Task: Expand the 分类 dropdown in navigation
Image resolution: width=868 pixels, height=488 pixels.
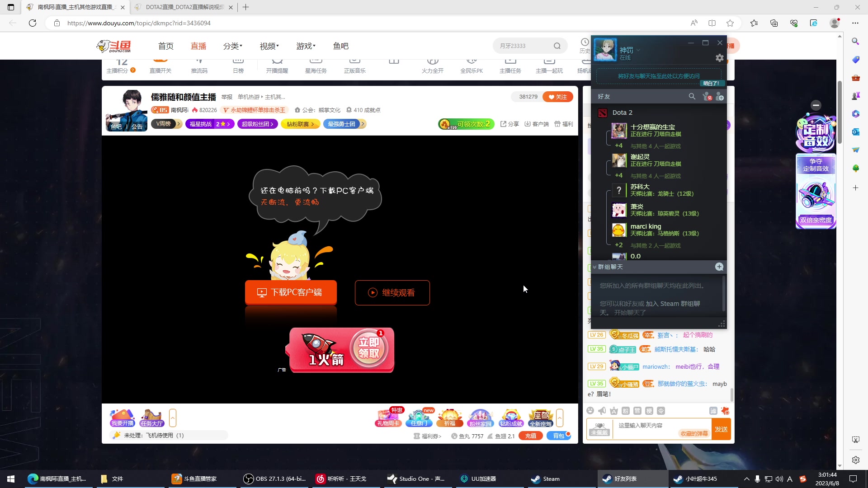Action: coord(233,46)
